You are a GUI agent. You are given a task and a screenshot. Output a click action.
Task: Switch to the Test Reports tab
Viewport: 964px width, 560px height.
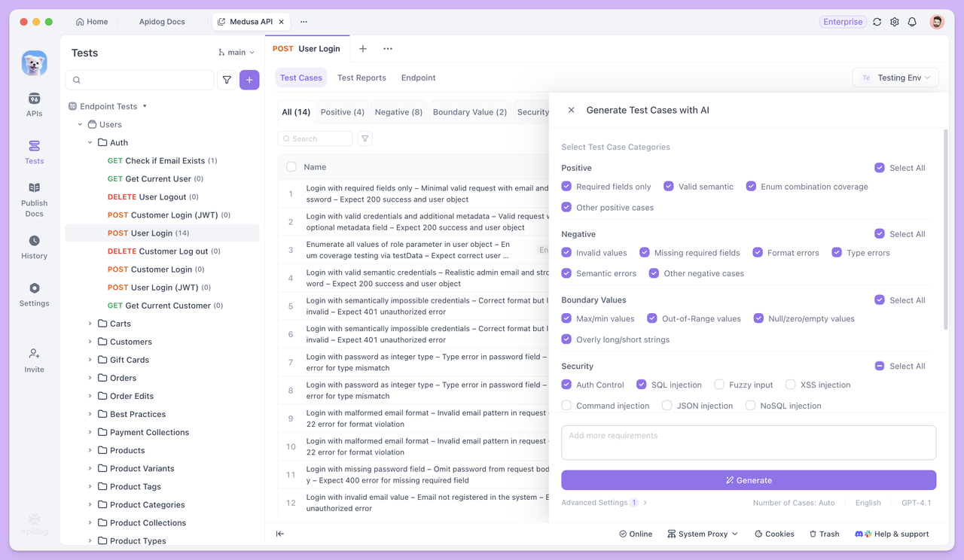(x=361, y=78)
